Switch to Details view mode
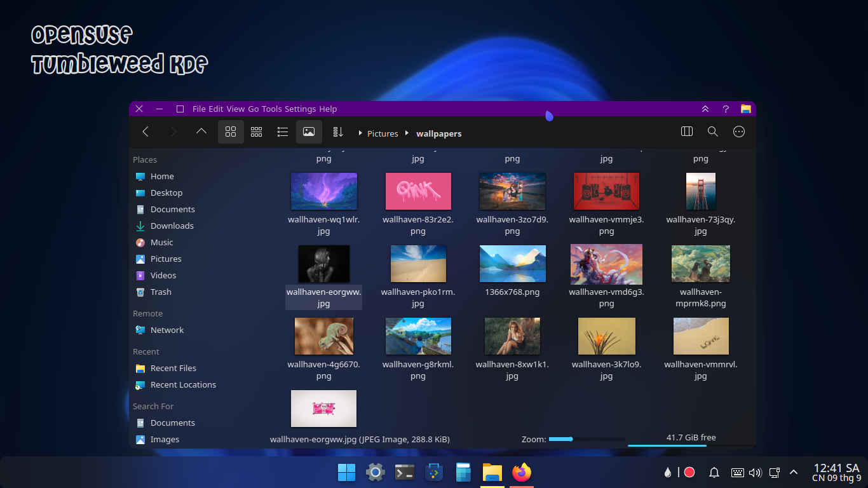This screenshot has height=488, width=868. coord(283,132)
